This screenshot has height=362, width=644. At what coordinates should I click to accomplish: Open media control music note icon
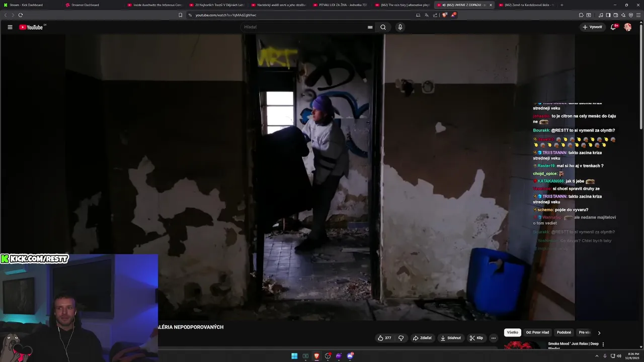[601, 15]
